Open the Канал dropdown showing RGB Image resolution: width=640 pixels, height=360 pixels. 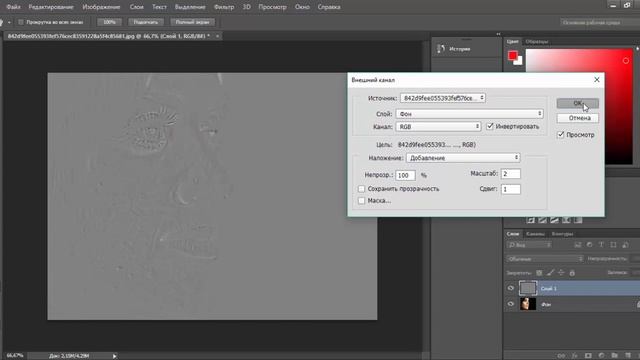tap(438, 127)
